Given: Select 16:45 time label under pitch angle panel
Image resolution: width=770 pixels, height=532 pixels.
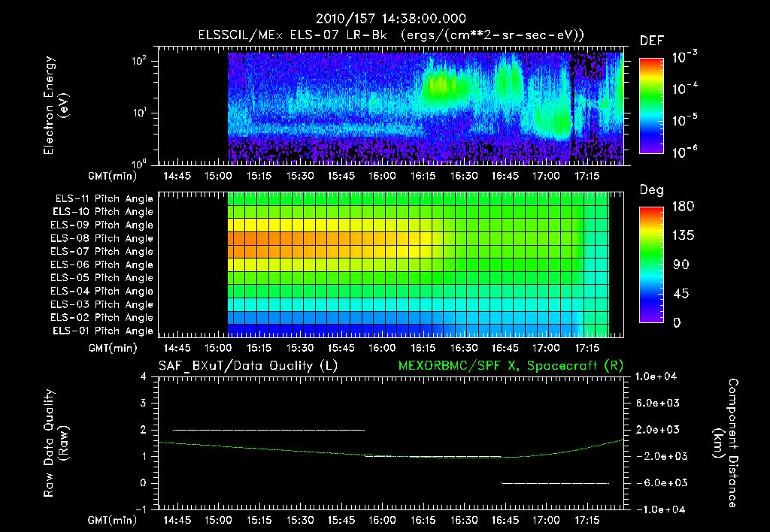Looking at the screenshot, I should [505, 348].
